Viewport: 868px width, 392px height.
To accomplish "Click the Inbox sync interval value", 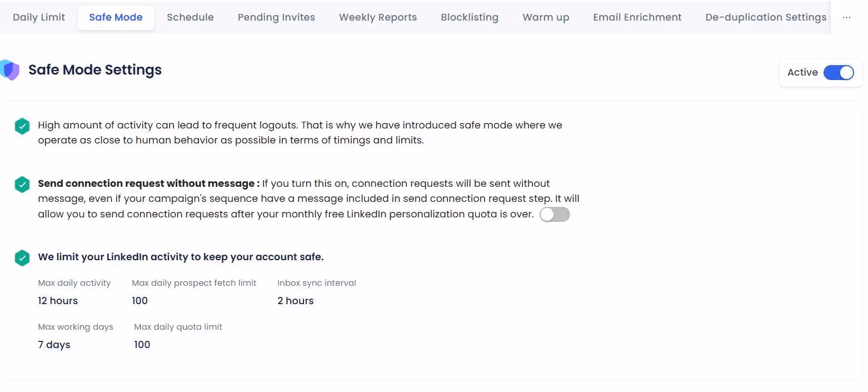I will (295, 300).
